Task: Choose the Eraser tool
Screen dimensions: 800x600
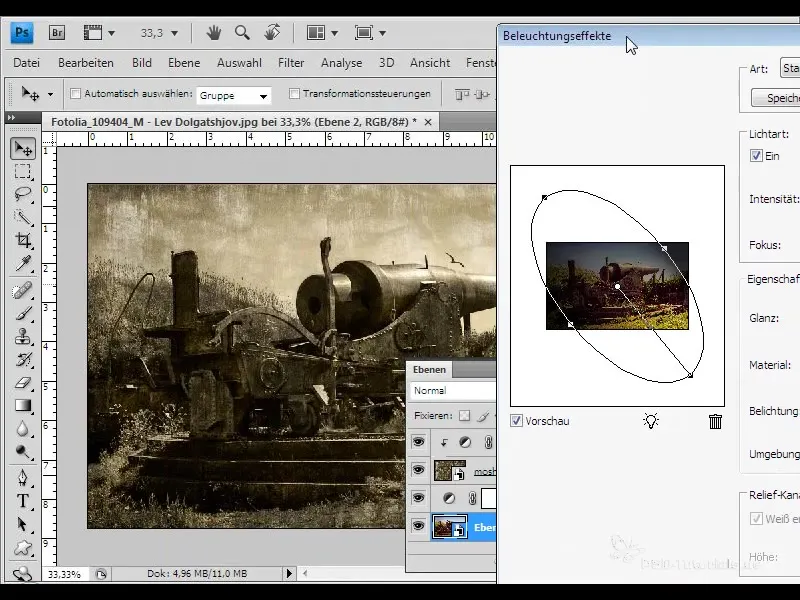Action: pyautogui.click(x=23, y=383)
